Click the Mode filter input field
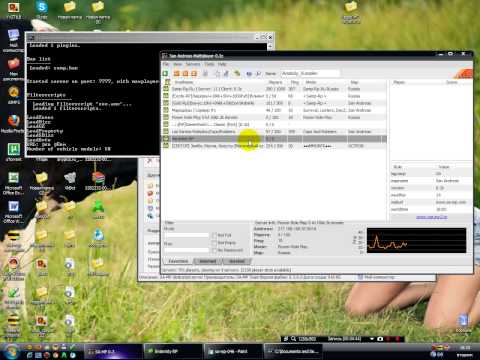Image resolution: width=480 pixels, height=360 pixels. pyautogui.click(x=186, y=235)
